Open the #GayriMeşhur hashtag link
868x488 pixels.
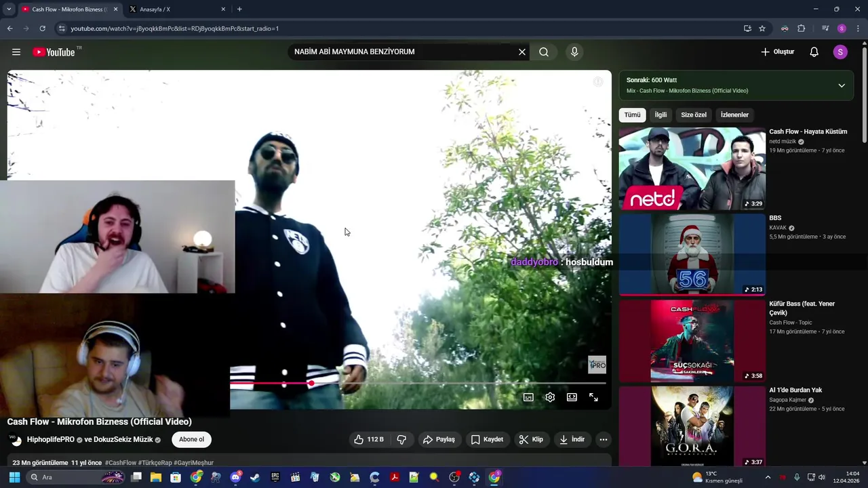[193, 463]
